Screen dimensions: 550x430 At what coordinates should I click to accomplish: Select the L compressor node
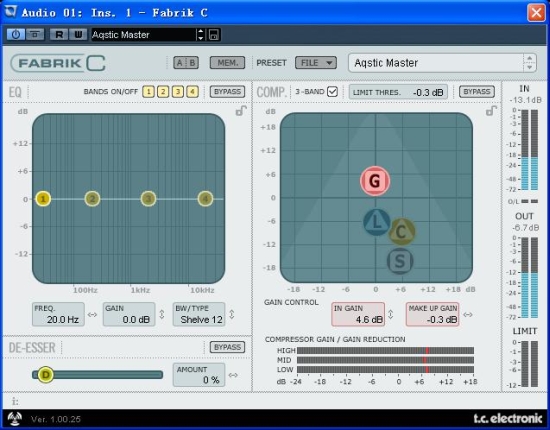tap(376, 222)
